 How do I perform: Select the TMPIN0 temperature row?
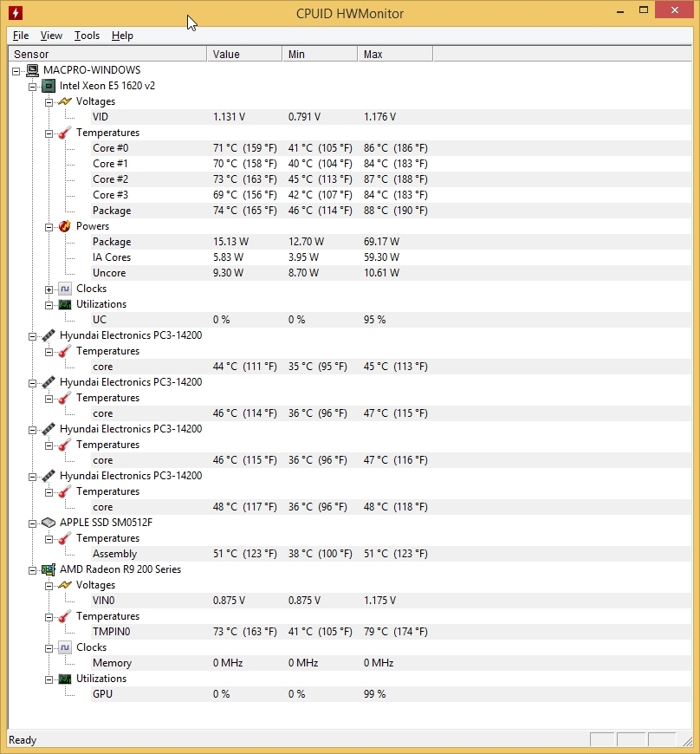391,632
